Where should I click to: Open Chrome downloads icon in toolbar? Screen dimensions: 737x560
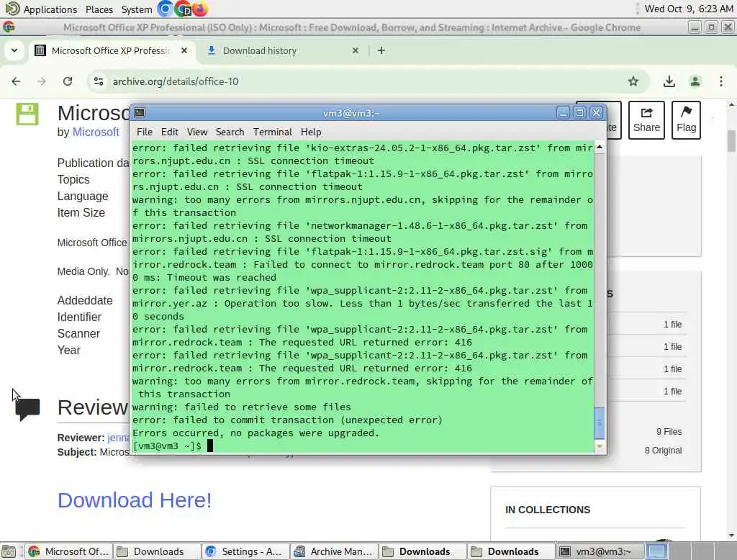669,81
